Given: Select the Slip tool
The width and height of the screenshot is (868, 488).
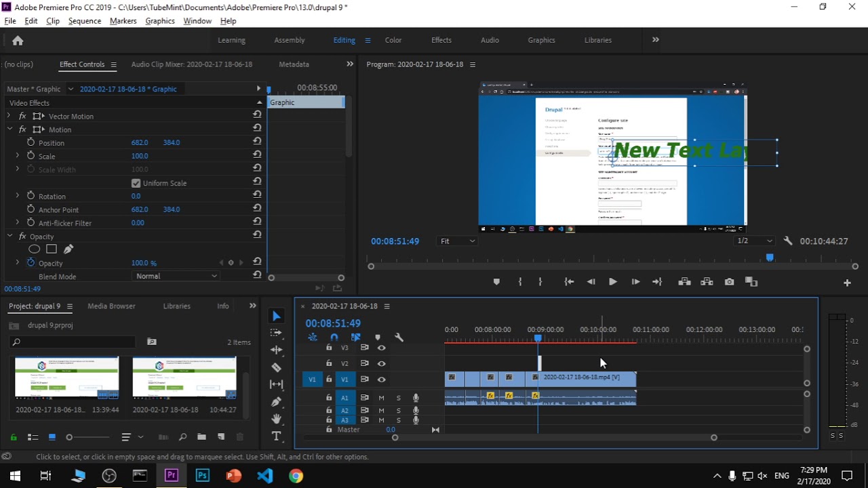Looking at the screenshot, I should click(276, 384).
